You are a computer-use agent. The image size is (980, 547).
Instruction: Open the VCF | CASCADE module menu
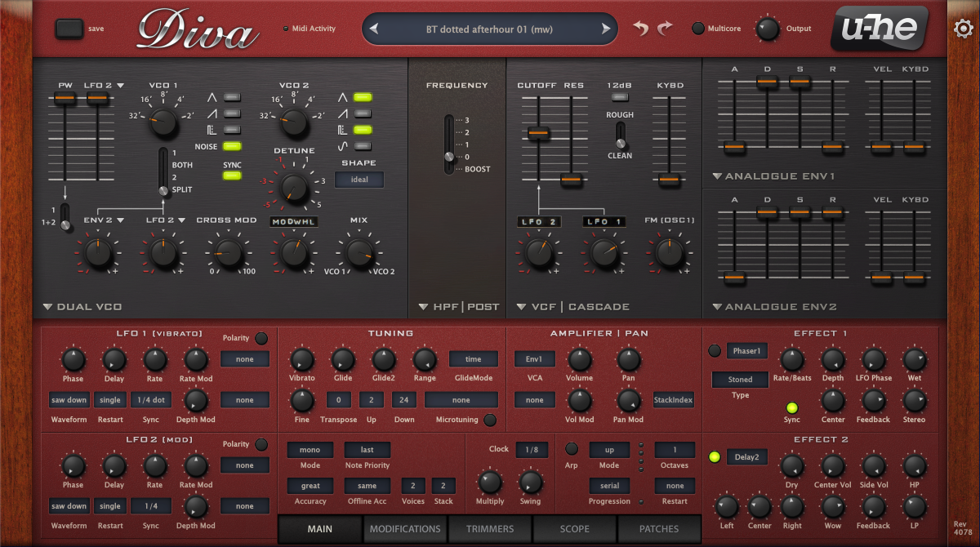coord(572,307)
